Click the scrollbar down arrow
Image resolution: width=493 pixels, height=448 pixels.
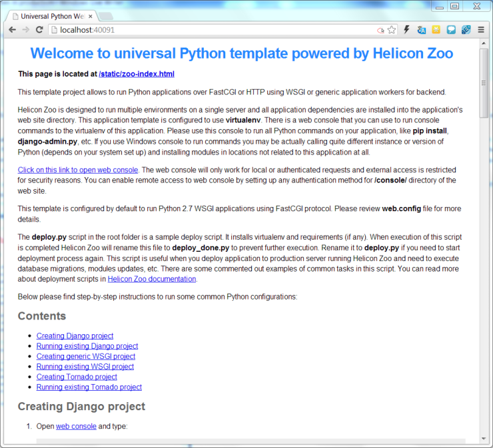point(484,438)
